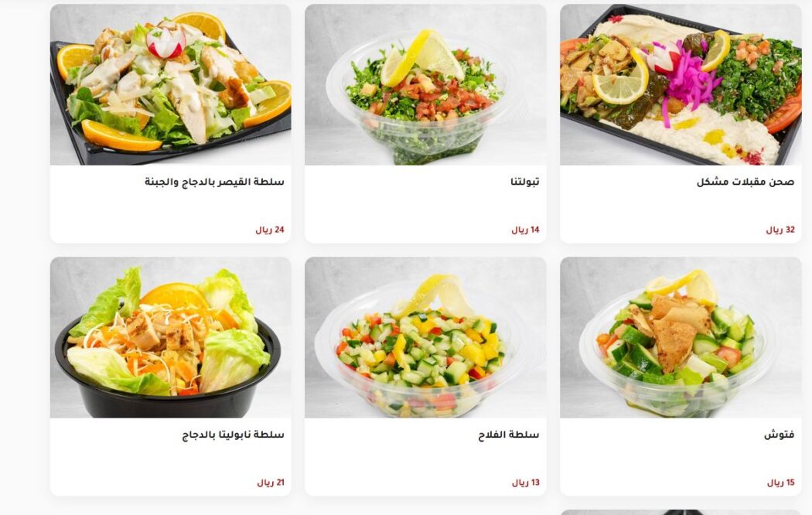Select the 24 ريال price label
Viewport: 812px width, 515px height.
point(270,230)
